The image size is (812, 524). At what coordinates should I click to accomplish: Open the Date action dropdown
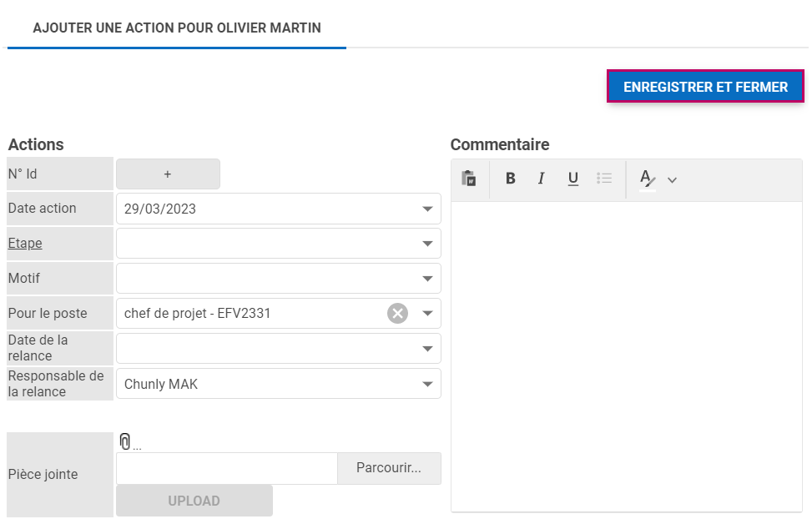427,209
